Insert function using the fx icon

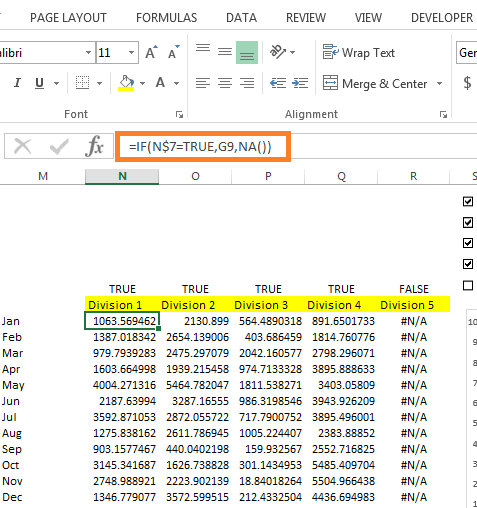94,146
